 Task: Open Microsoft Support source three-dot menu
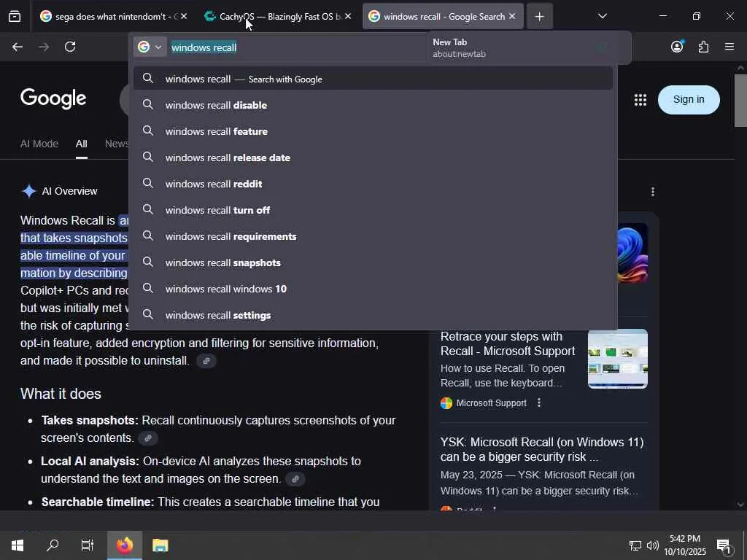[x=539, y=402]
